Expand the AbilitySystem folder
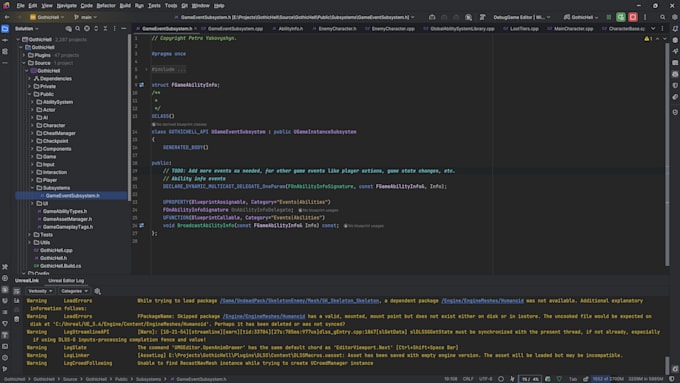The width and height of the screenshot is (680, 383). pos(33,102)
